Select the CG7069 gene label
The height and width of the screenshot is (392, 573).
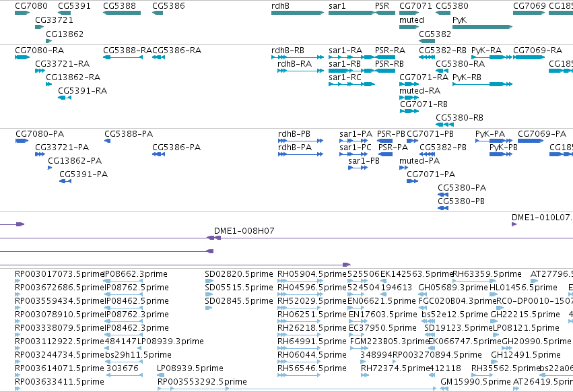click(x=529, y=6)
